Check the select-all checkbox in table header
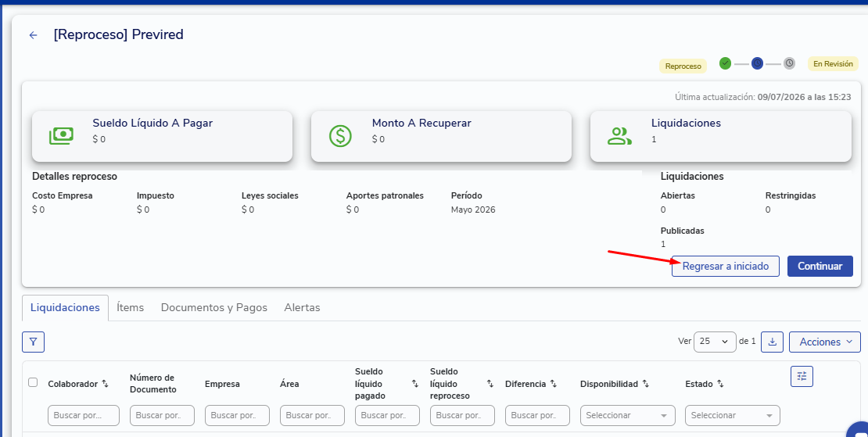Image resolution: width=868 pixels, height=437 pixels. click(33, 382)
